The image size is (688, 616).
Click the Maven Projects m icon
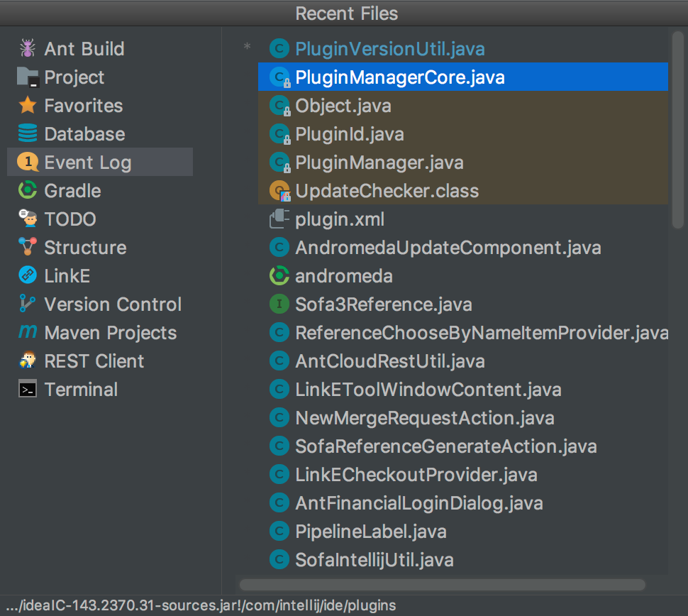[x=27, y=332]
